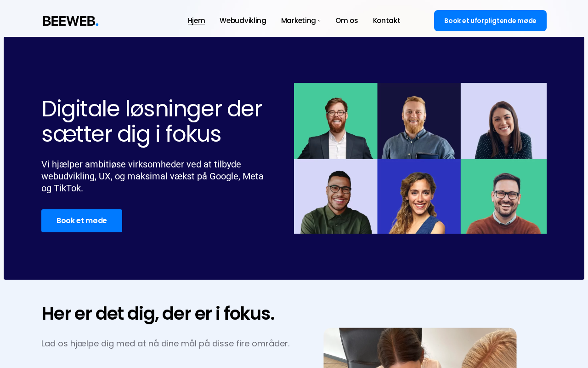Click the hero description paragraph text
The height and width of the screenshot is (368, 588).
coord(153,176)
